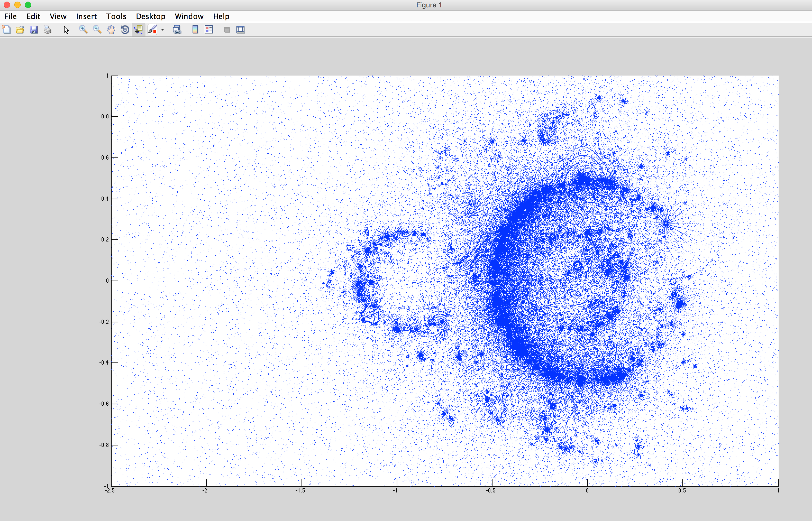812x521 pixels.
Task: Save the figure using floppy icon
Action: 34,30
